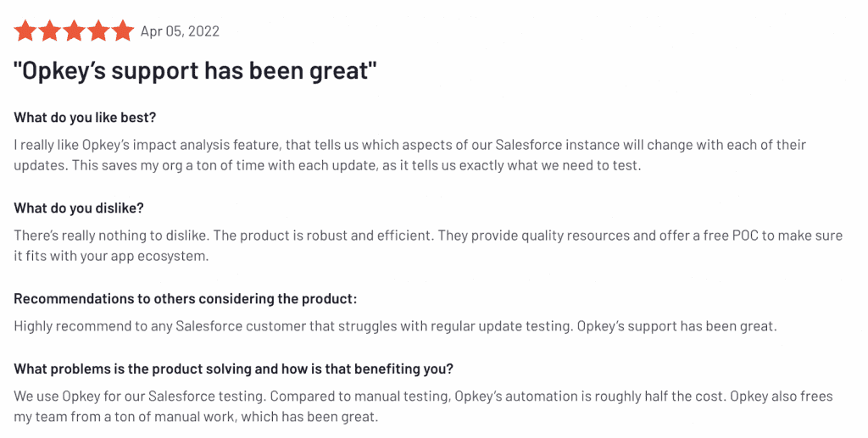Viewport: 868px width, 438px height.
Task: Click the paragraph starting "We use Opkey for"
Action: tap(423, 407)
